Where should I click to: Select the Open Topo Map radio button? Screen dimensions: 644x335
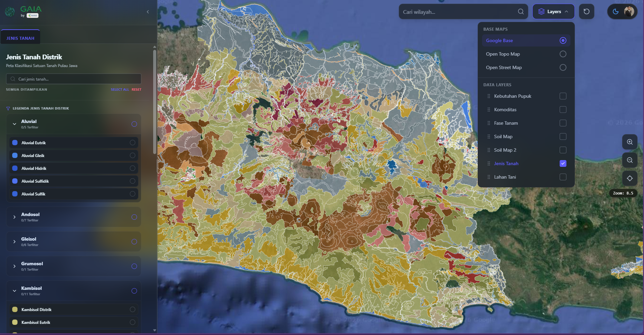click(x=563, y=54)
